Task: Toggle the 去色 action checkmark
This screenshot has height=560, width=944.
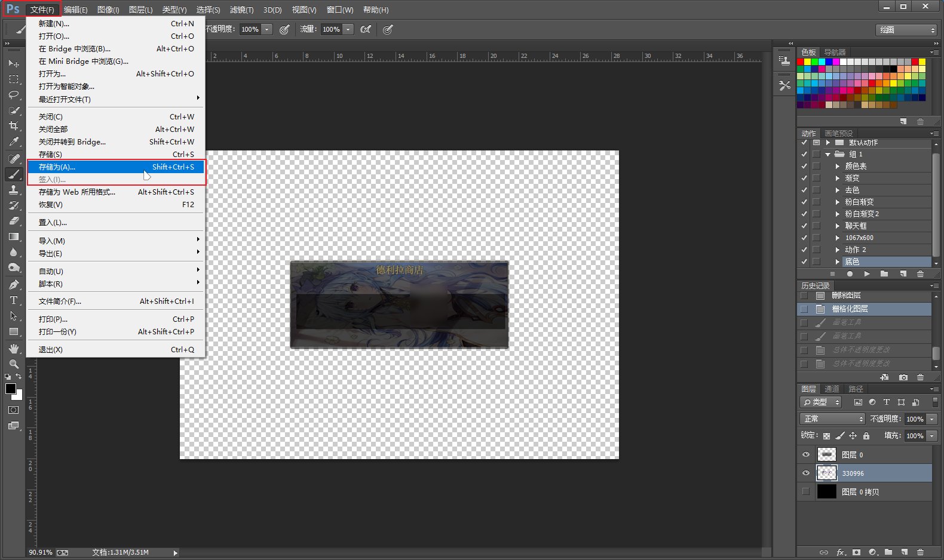Action: click(x=804, y=190)
